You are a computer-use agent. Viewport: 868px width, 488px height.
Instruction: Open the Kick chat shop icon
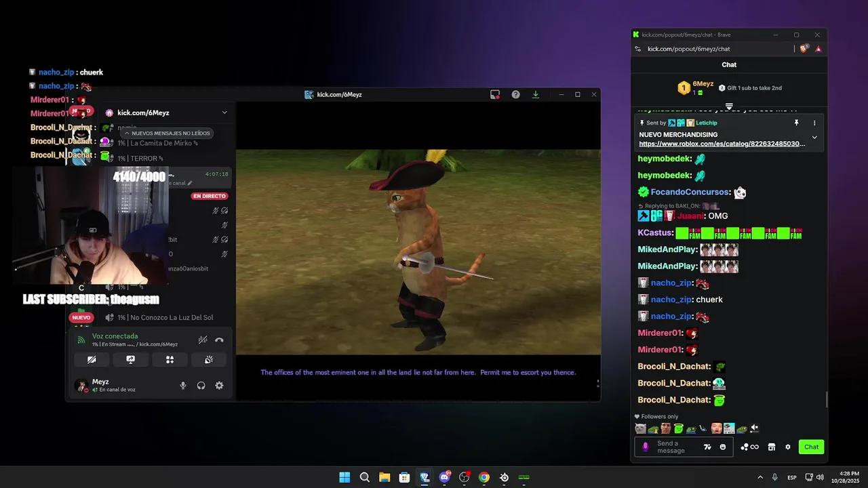[x=771, y=447]
